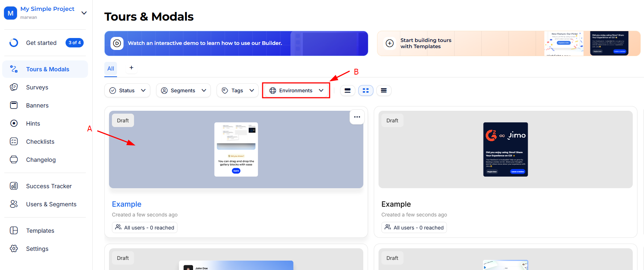Navigate to Checklists
This screenshot has height=270, width=644.
click(x=40, y=142)
